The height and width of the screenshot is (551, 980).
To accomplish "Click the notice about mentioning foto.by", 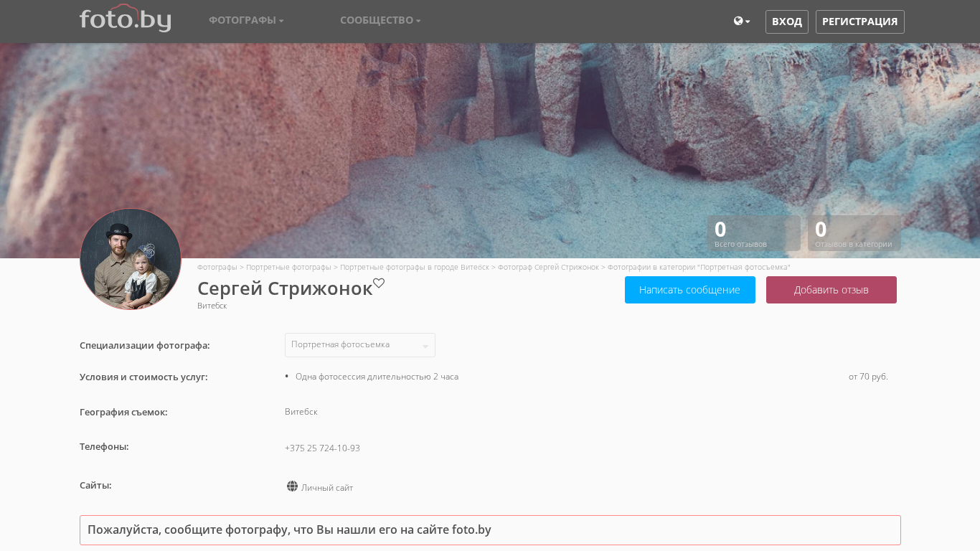I will click(x=490, y=530).
